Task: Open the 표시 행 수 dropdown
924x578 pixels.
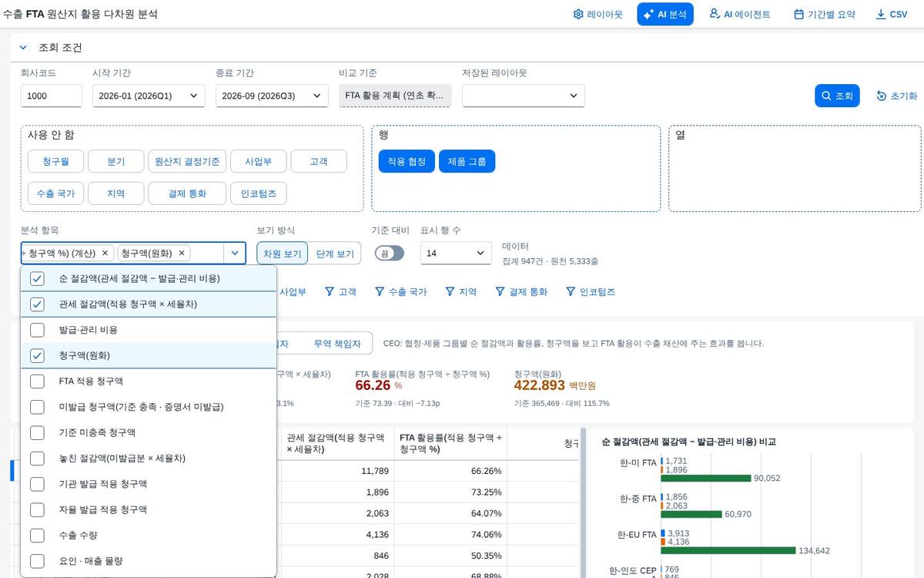Action: [456, 253]
